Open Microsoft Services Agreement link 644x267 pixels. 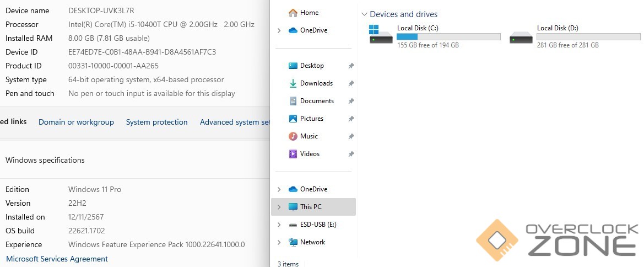[x=57, y=259]
